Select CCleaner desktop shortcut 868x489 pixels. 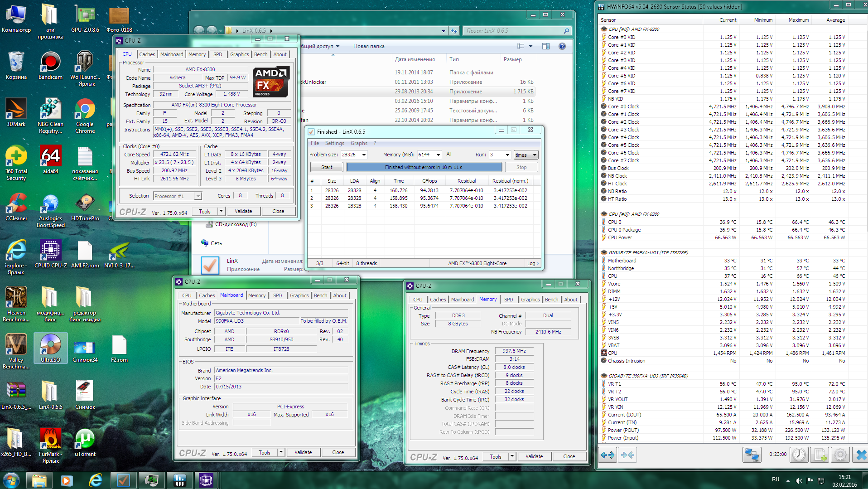(16, 207)
